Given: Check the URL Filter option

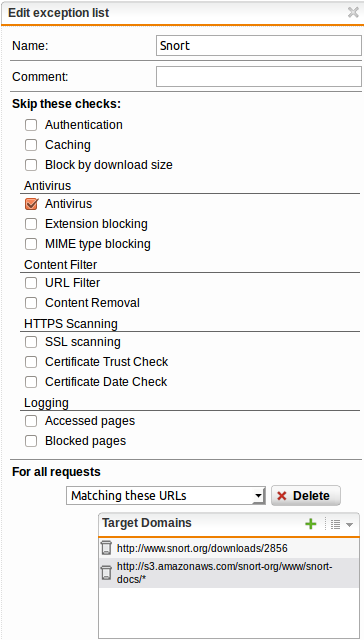Looking at the screenshot, I should 31,283.
